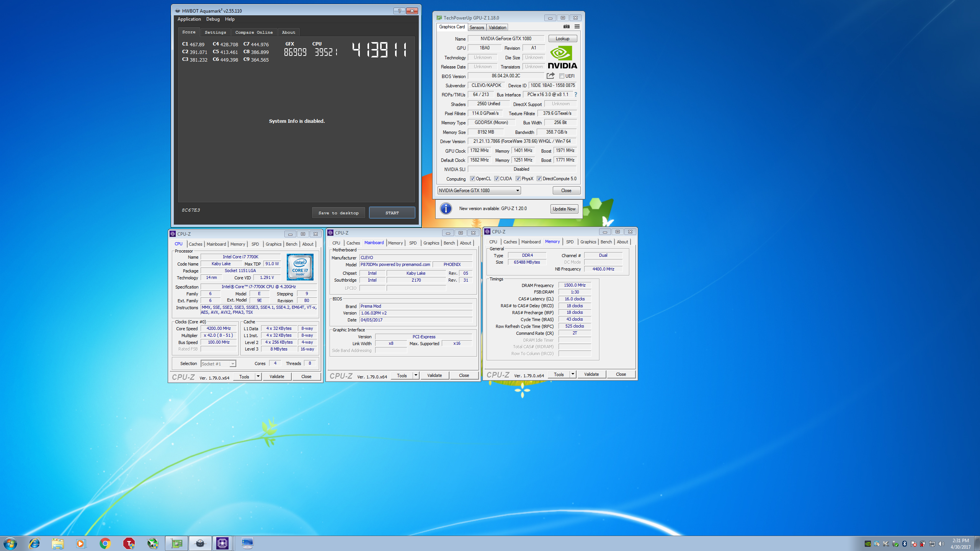
Task: Open the SPD tab in Memory CPU-Z window
Action: (x=570, y=242)
